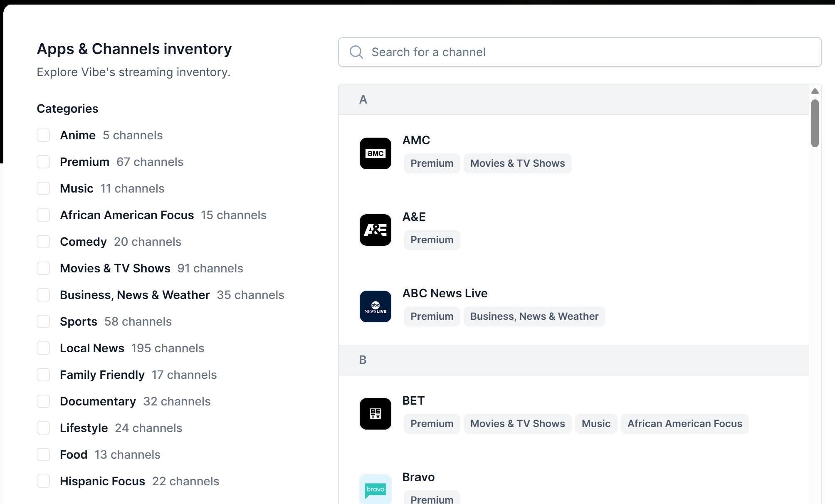Open the A&E channel title
This screenshot has height=504, width=835.
point(414,217)
